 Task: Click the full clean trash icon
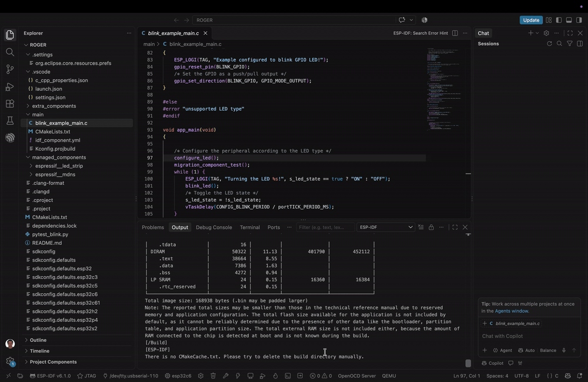tap(213, 376)
